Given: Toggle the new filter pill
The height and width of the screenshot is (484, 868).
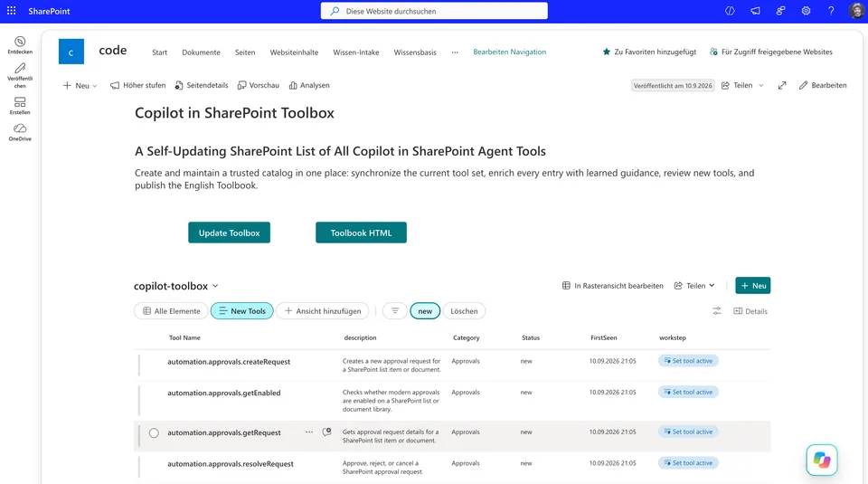Looking at the screenshot, I should [425, 310].
